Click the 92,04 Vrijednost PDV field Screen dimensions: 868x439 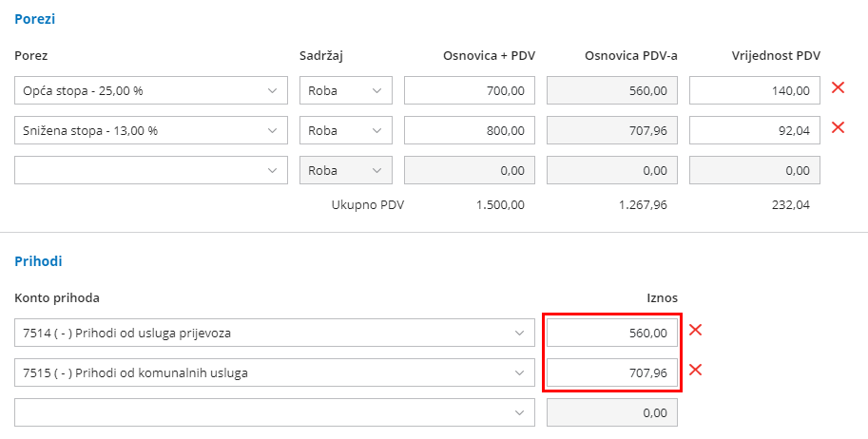tap(755, 130)
